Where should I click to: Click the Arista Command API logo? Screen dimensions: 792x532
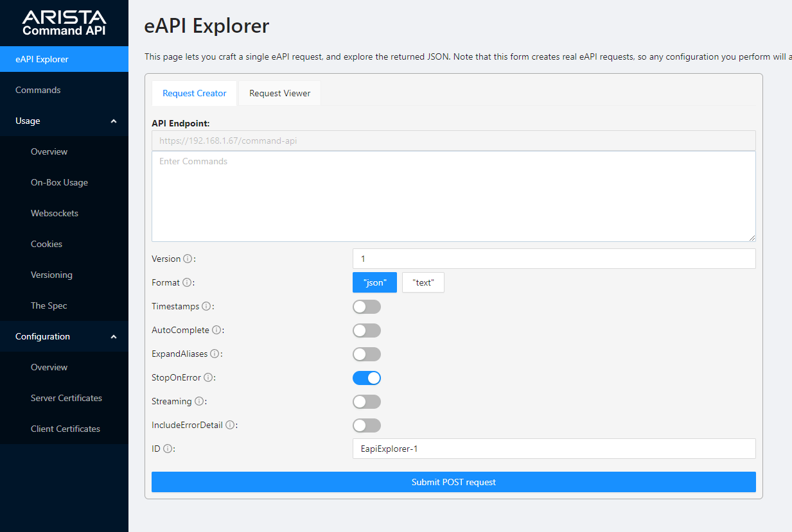[64, 22]
